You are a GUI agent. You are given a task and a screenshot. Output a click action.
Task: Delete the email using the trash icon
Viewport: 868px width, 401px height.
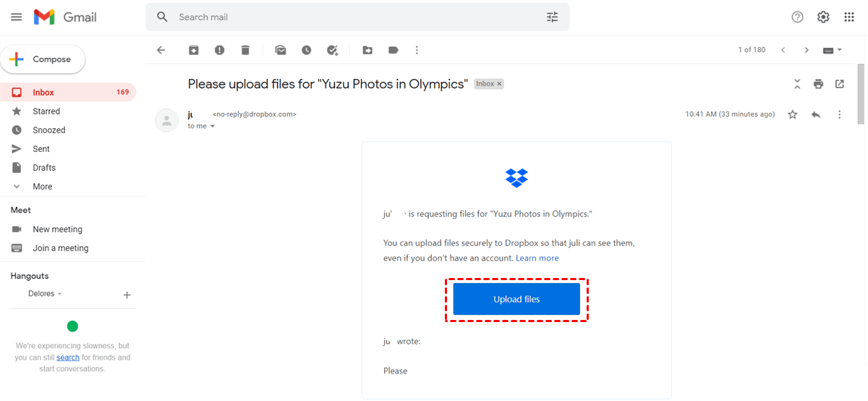(245, 50)
